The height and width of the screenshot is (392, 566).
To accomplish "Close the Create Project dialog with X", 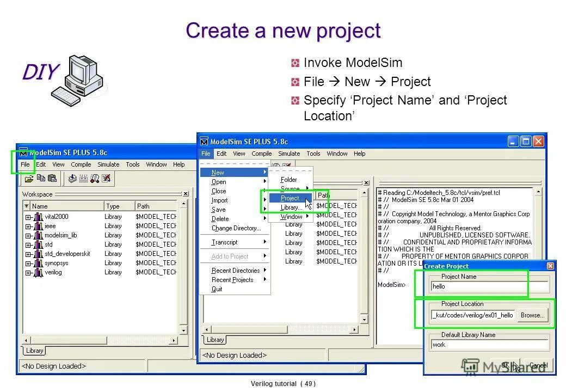I will pyautogui.click(x=550, y=266).
